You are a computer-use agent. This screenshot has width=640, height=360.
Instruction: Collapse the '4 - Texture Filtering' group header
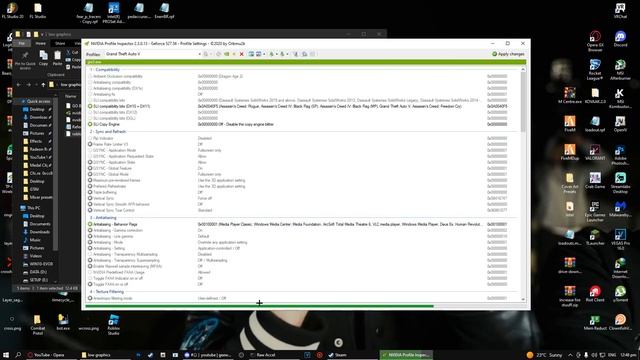click(x=107, y=292)
